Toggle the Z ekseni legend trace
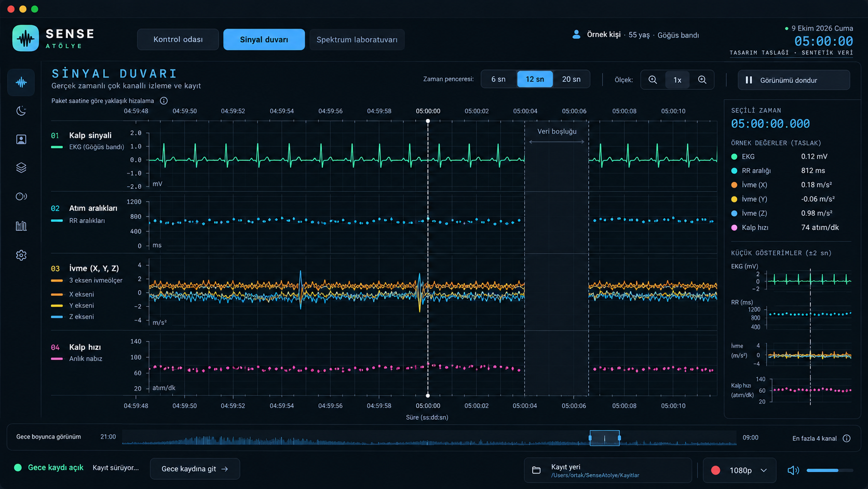Screen dimensions: 868x489 tap(72, 316)
